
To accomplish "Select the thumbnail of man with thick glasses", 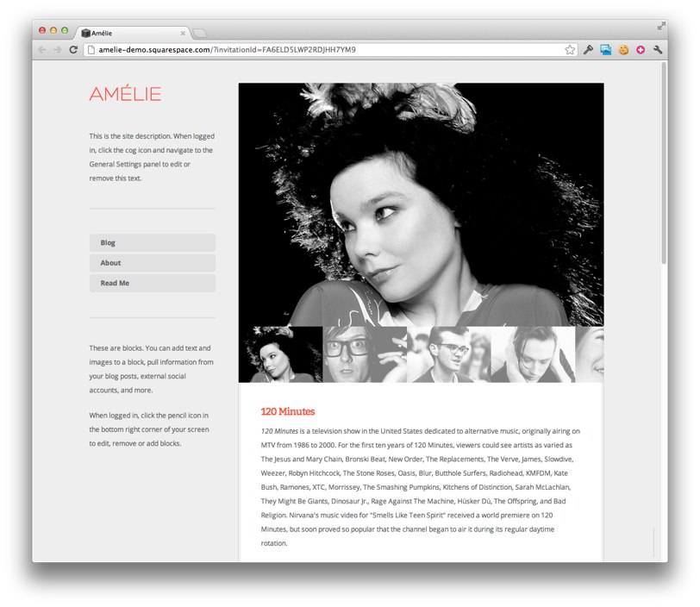I will tap(365, 354).
